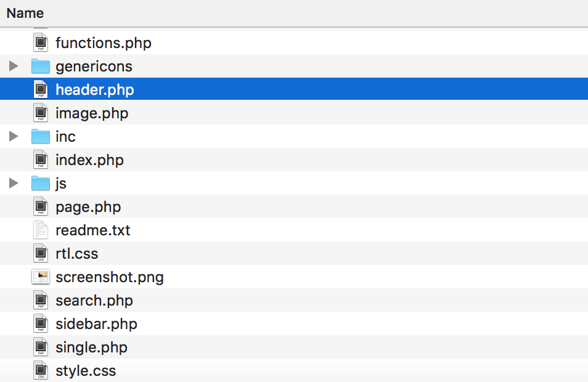Click the js folder icon
The height and width of the screenshot is (382, 588).
[x=41, y=183]
